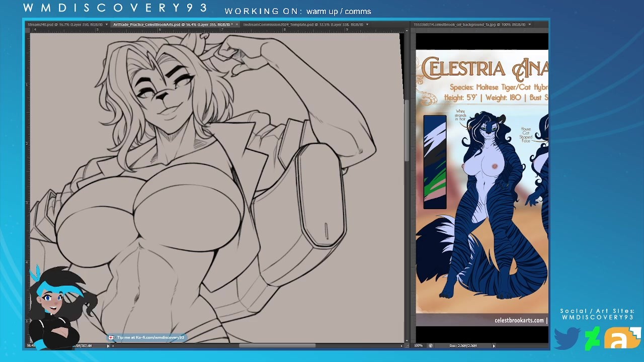Close the InstreamCommission2024_Template.psd tab

[x=367, y=24]
